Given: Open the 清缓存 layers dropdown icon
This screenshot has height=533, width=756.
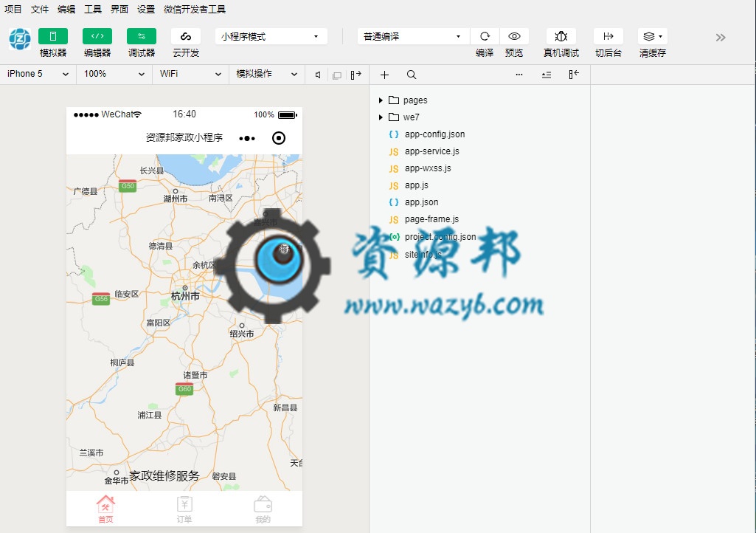Looking at the screenshot, I should point(652,36).
